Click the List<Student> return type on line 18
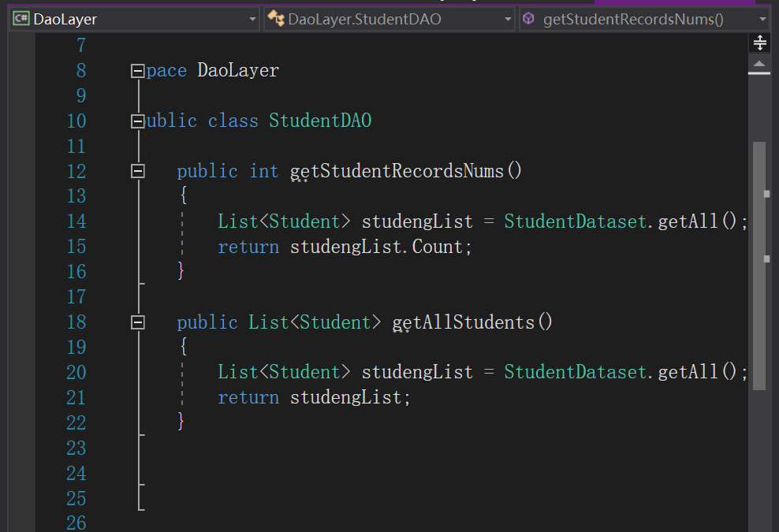Screen dimensions: 779x532 (x=315, y=322)
